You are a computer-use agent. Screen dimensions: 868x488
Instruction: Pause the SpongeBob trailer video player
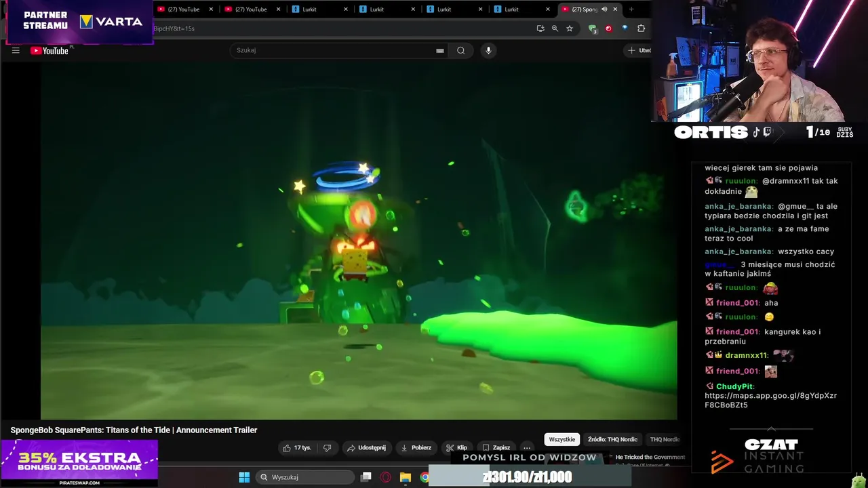pos(359,241)
